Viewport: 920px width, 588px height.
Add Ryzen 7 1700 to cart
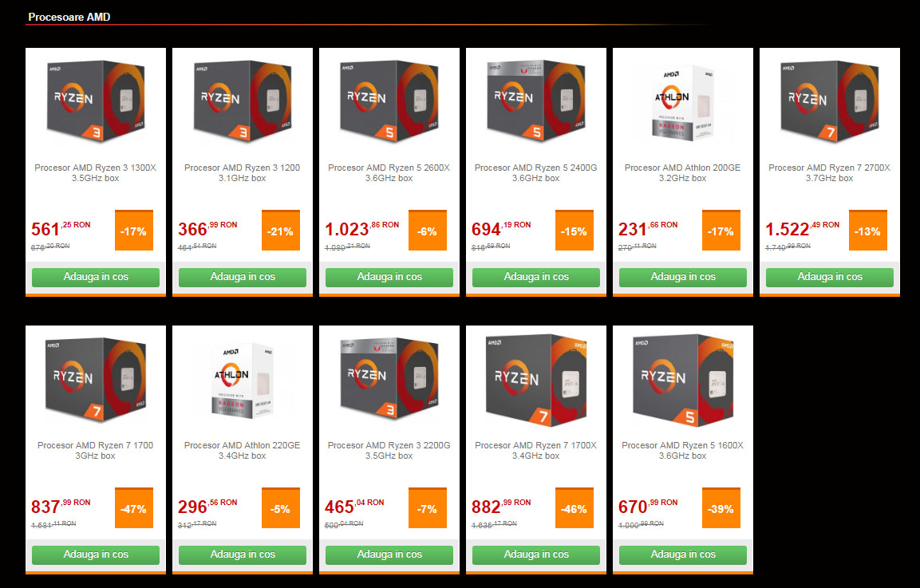[x=96, y=554]
